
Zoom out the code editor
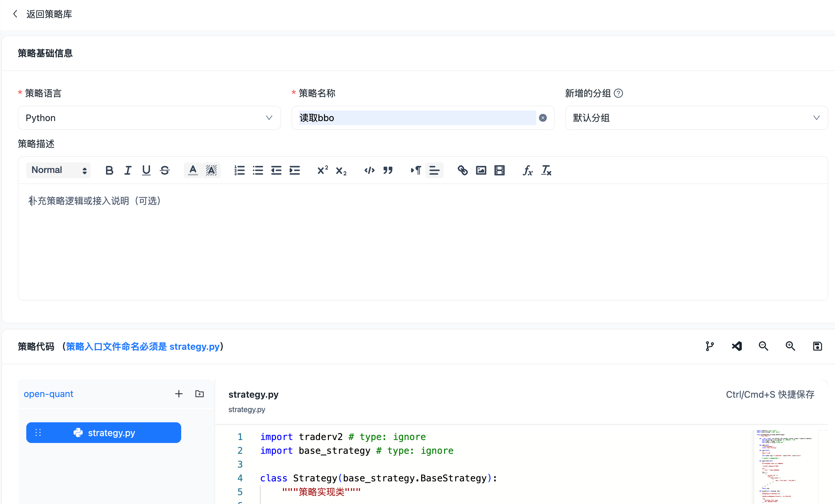pyautogui.click(x=763, y=346)
